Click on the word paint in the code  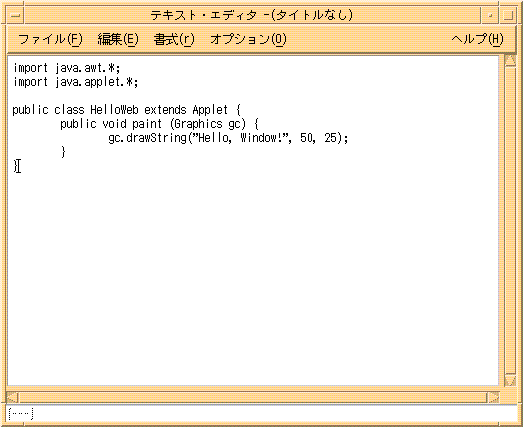click(x=147, y=124)
